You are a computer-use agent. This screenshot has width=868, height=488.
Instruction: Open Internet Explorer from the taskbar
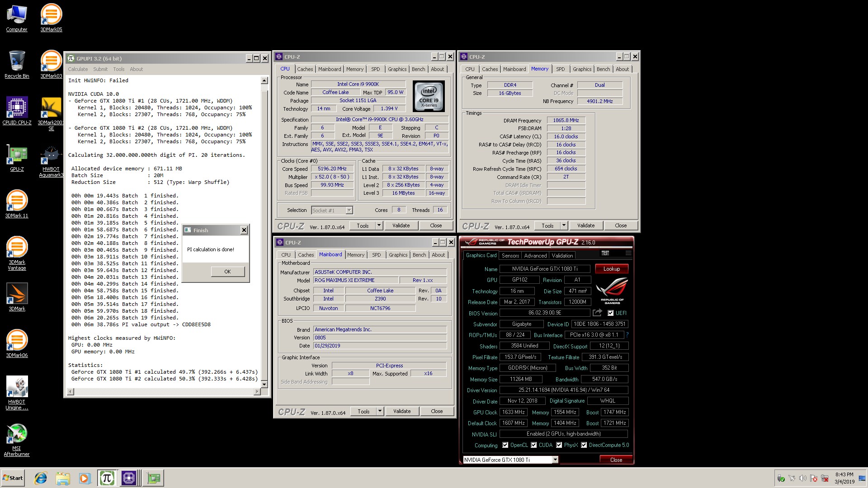(x=41, y=478)
